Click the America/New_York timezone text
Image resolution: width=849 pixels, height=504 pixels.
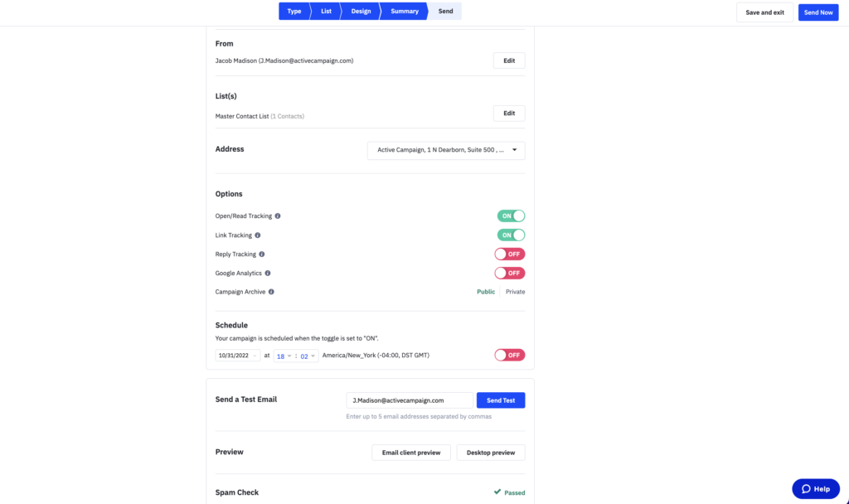click(376, 355)
